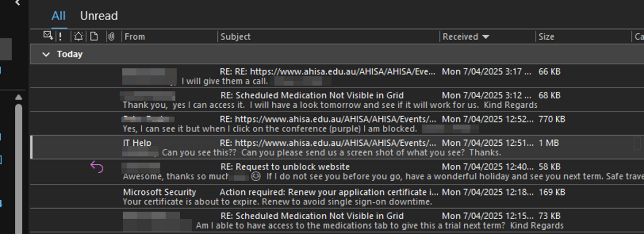Screen dimensions: 644x234
Task: Sort emails by the Subject column
Action: click(x=236, y=36)
